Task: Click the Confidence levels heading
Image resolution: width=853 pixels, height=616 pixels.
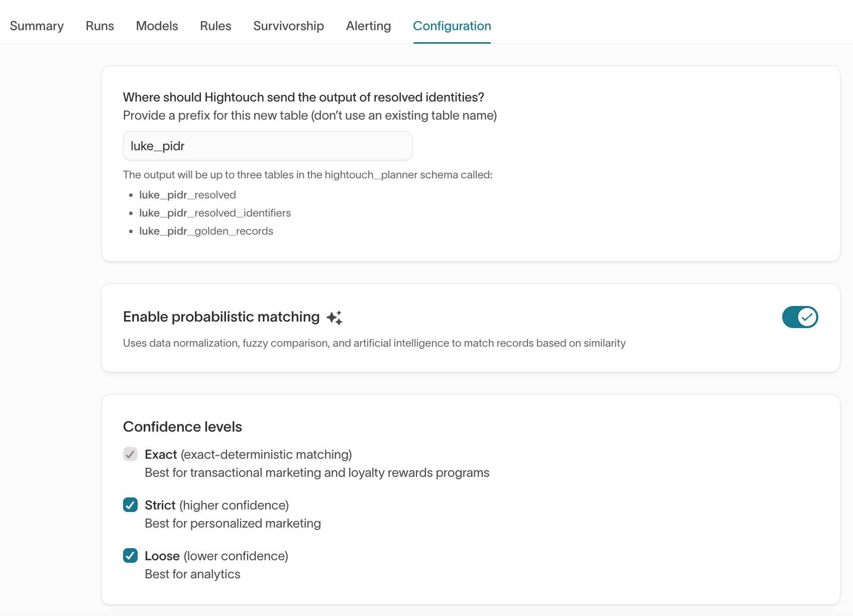Action: point(182,427)
